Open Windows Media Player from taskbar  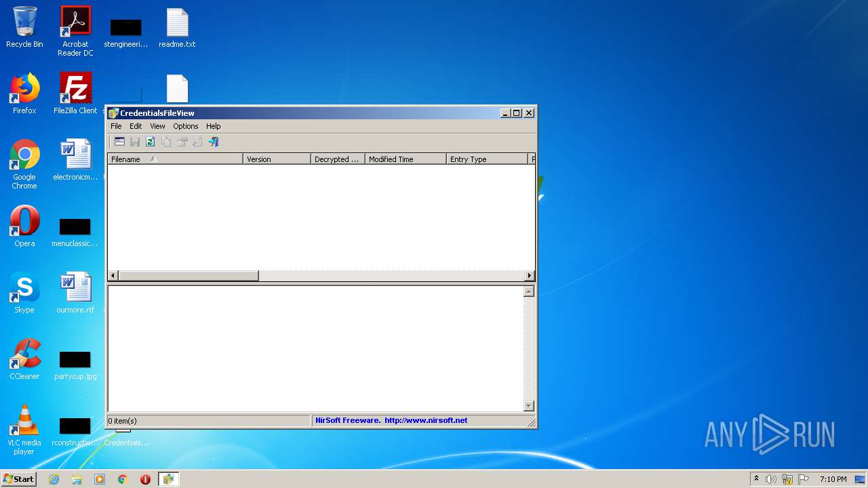tap(100, 479)
